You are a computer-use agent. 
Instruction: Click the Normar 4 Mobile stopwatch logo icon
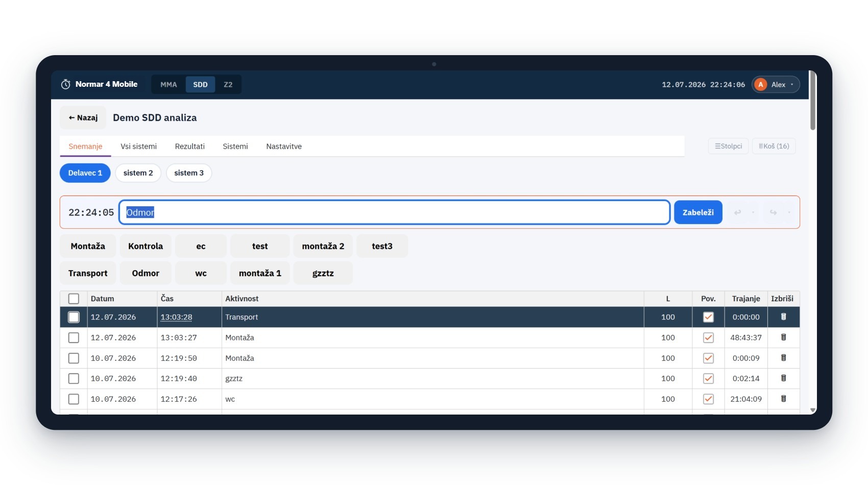pyautogui.click(x=66, y=84)
